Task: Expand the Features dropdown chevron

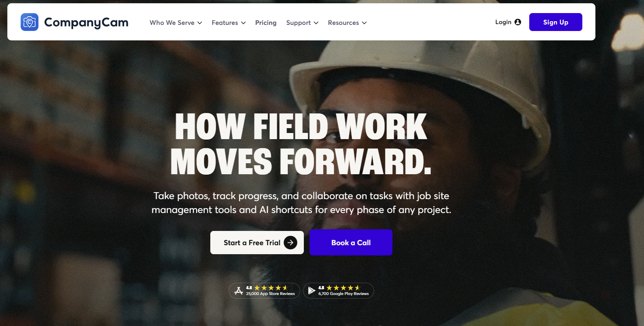Action: click(243, 23)
